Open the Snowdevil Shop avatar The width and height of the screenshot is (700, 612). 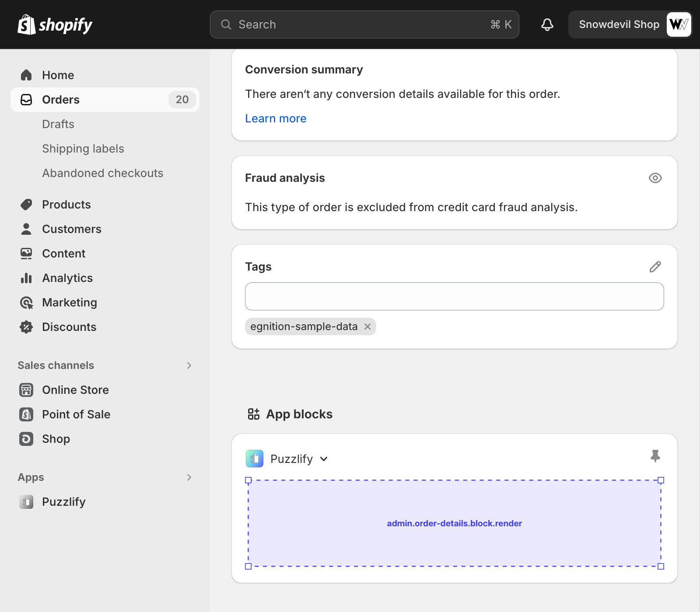click(678, 24)
